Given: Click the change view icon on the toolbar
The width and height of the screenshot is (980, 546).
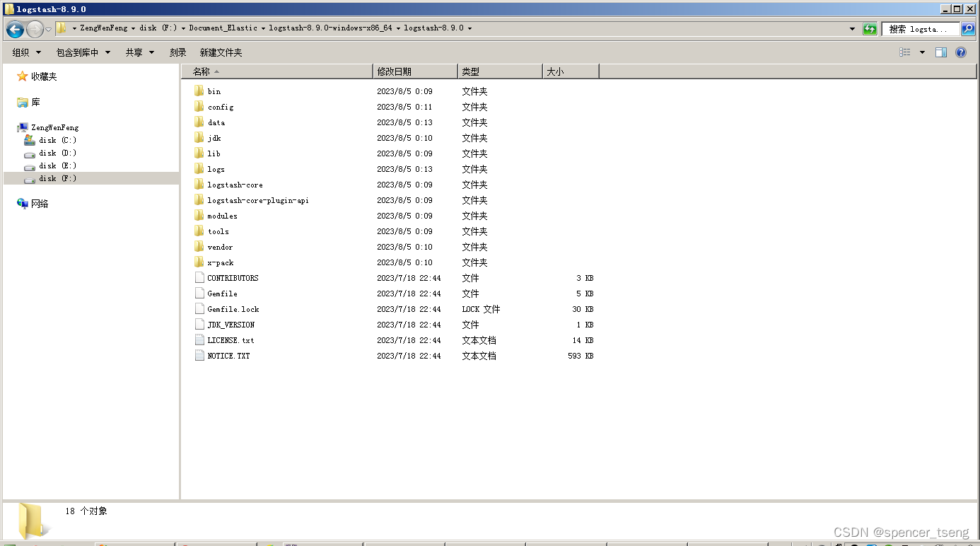Looking at the screenshot, I should [906, 52].
